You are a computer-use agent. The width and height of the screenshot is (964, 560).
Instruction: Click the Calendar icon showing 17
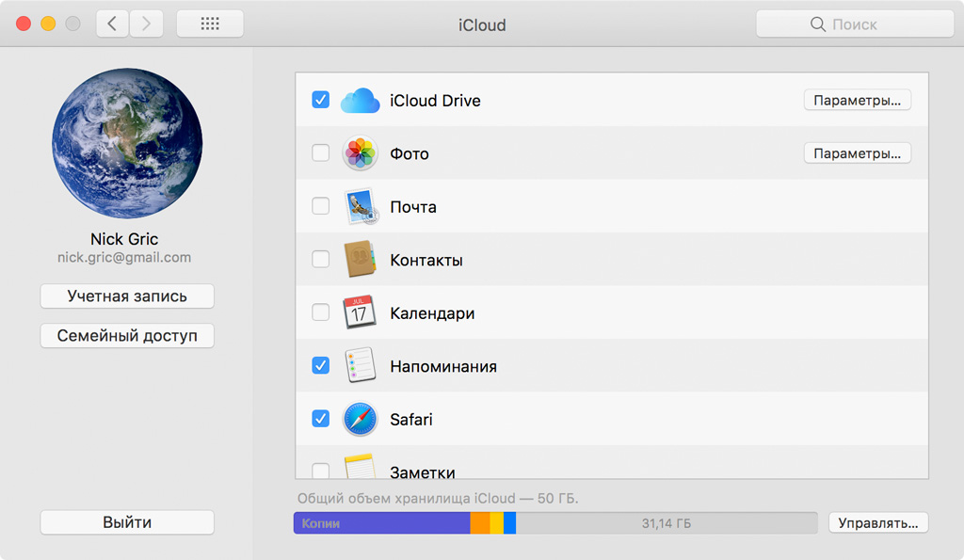pos(359,312)
